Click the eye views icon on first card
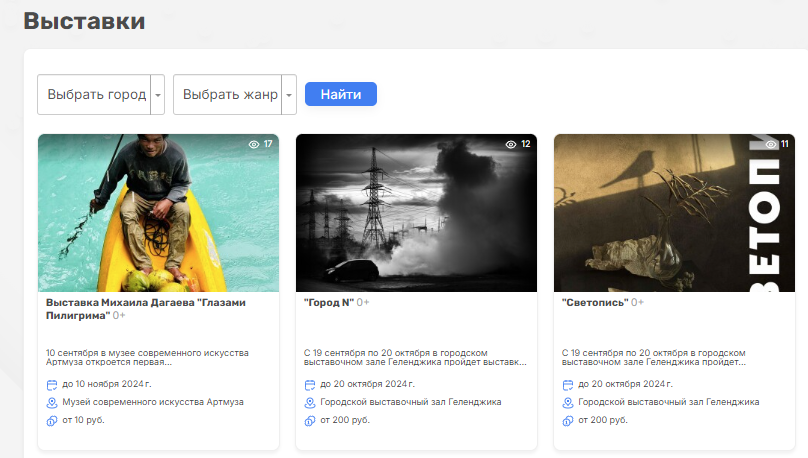The height and width of the screenshot is (458, 808). point(254,145)
